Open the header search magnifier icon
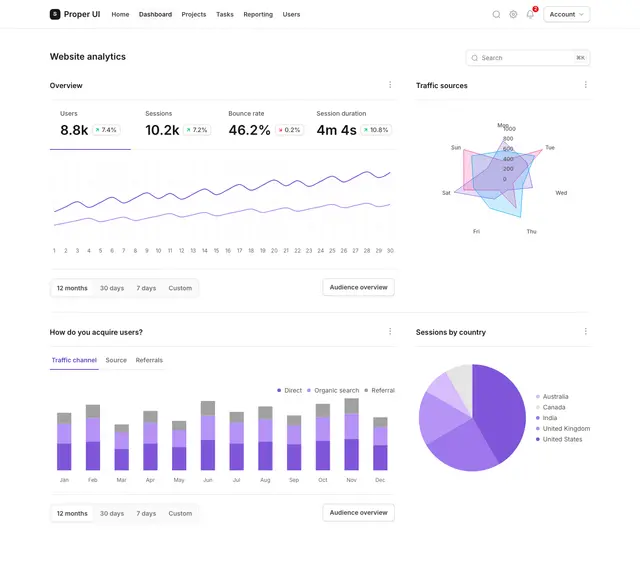640x566 pixels. point(496,14)
